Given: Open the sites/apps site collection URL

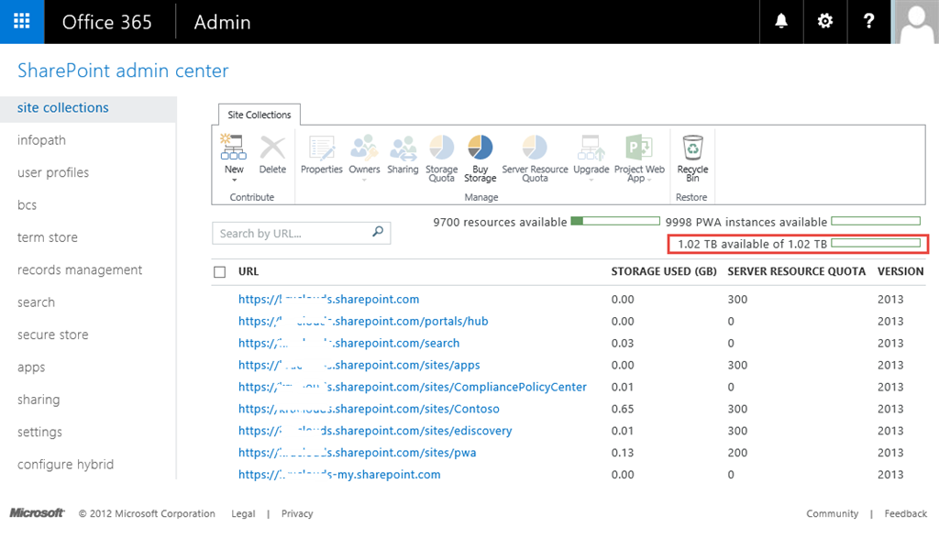Looking at the screenshot, I should click(359, 365).
